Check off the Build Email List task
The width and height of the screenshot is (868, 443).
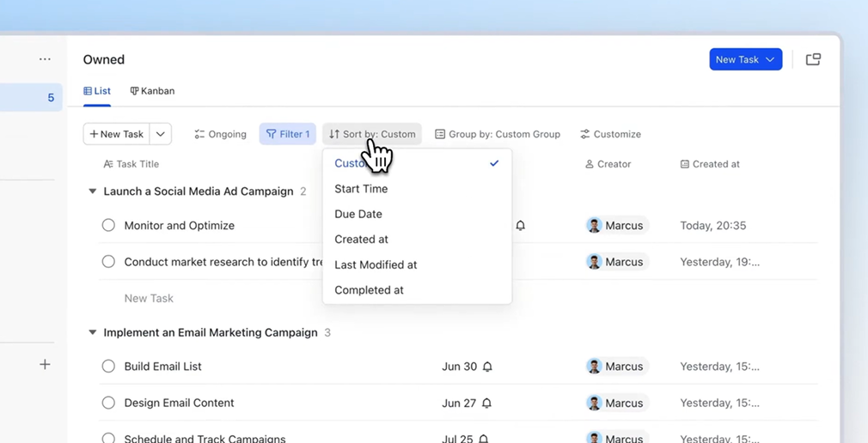pos(108,367)
